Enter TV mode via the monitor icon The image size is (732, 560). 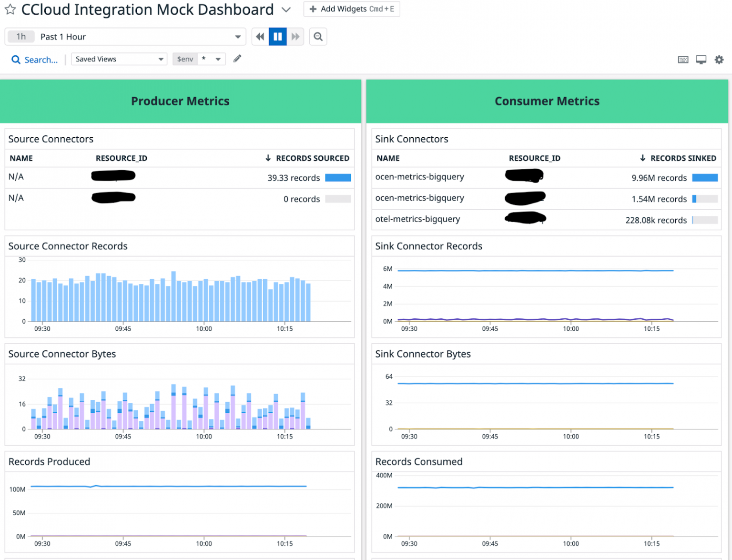point(701,59)
